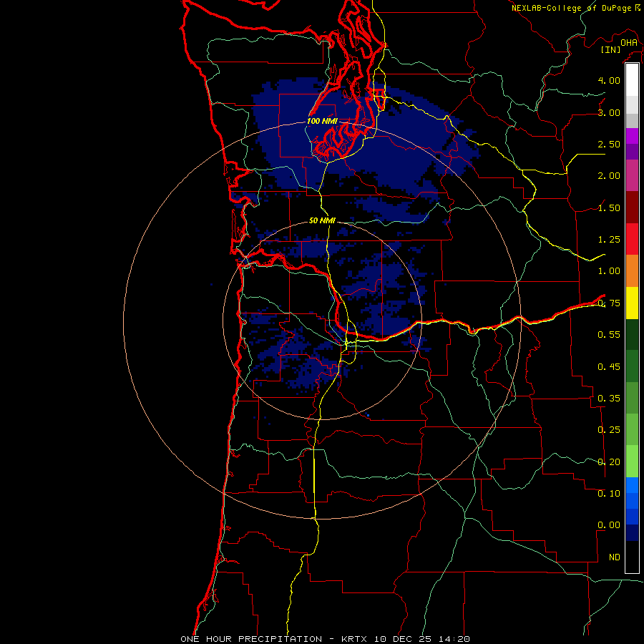This screenshot has height=644, width=644.
Task: Click the dark red 1.50 legend swatch
Action: tap(632, 208)
